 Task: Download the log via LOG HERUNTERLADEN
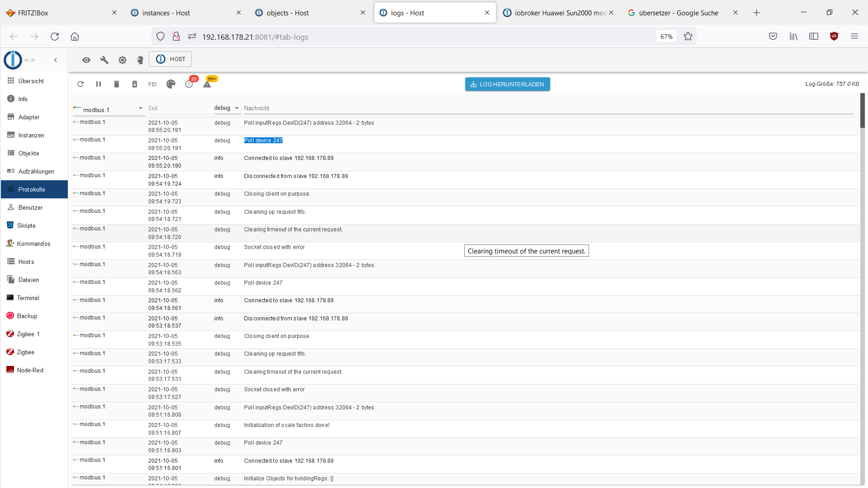[507, 84]
